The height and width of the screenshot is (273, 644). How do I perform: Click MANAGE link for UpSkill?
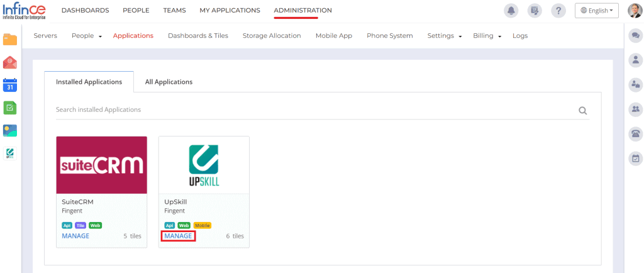[178, 236]
